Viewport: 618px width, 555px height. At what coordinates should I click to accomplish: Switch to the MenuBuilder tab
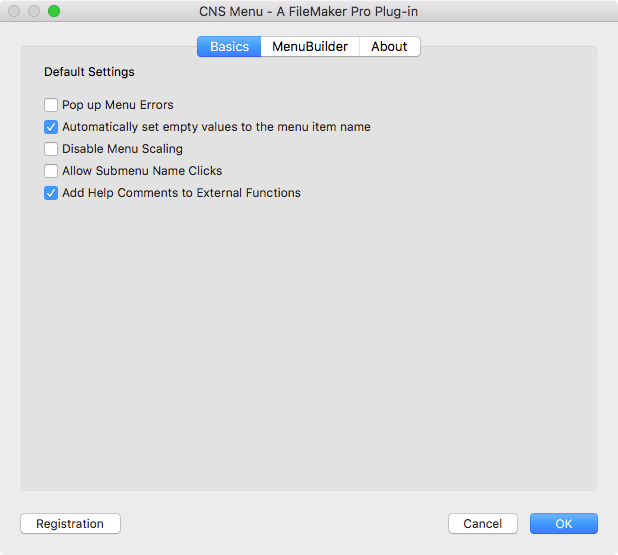tap(310, 47)
